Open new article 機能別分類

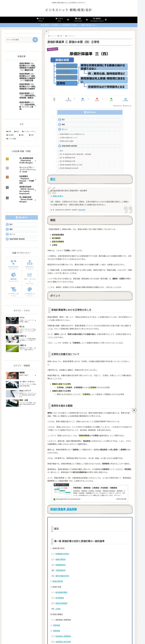(x=22, y=67)
